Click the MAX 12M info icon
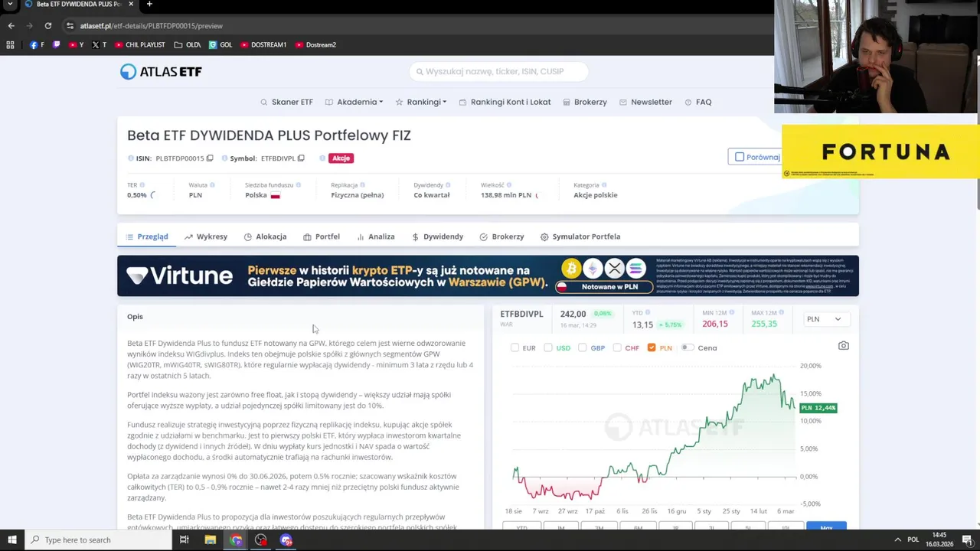The image size is (980, 551). click(783, 313)
